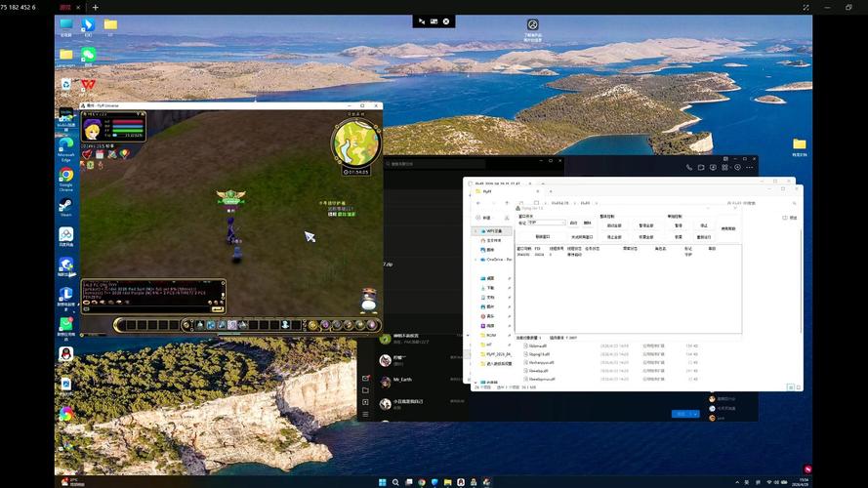Switch to the Flyff tab in File Explorer
The image size is (868, 488).
pos(507,191)
